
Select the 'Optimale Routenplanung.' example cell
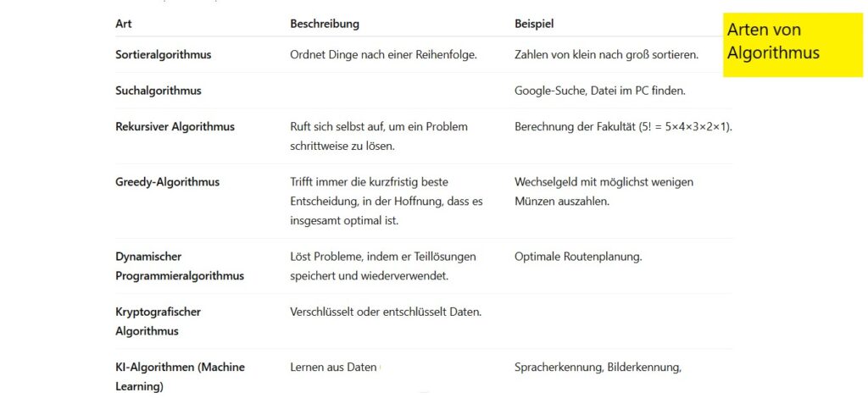578,257
